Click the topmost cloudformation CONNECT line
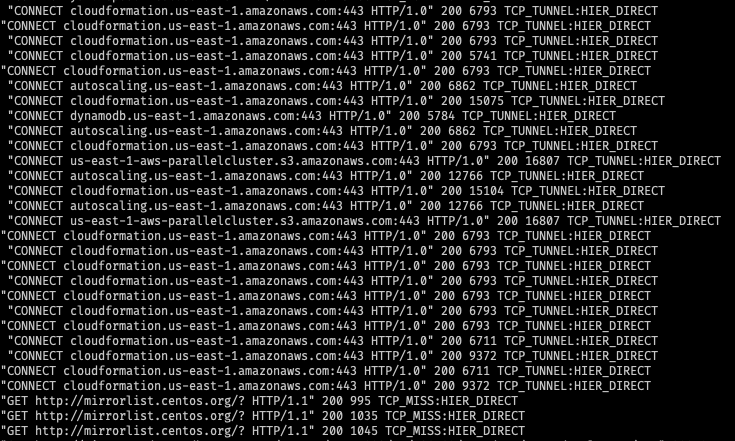Screen dimensions: 735x441 (x=332, y=11)
